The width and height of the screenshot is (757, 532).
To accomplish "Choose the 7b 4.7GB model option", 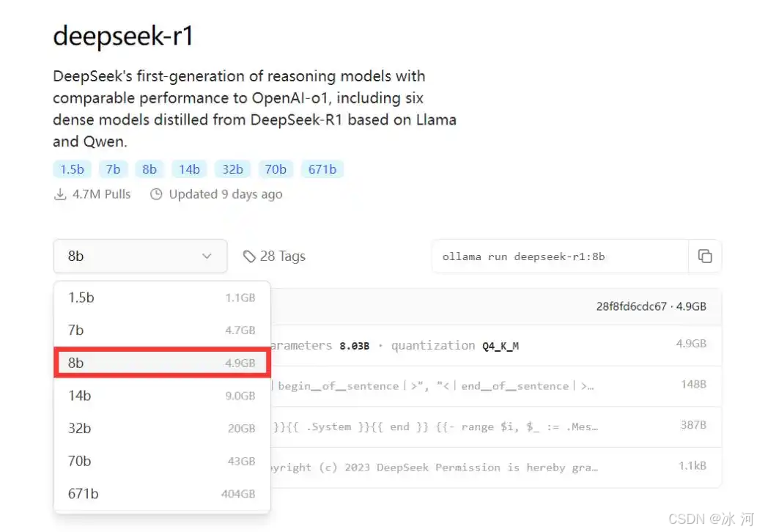I will 161,330.
